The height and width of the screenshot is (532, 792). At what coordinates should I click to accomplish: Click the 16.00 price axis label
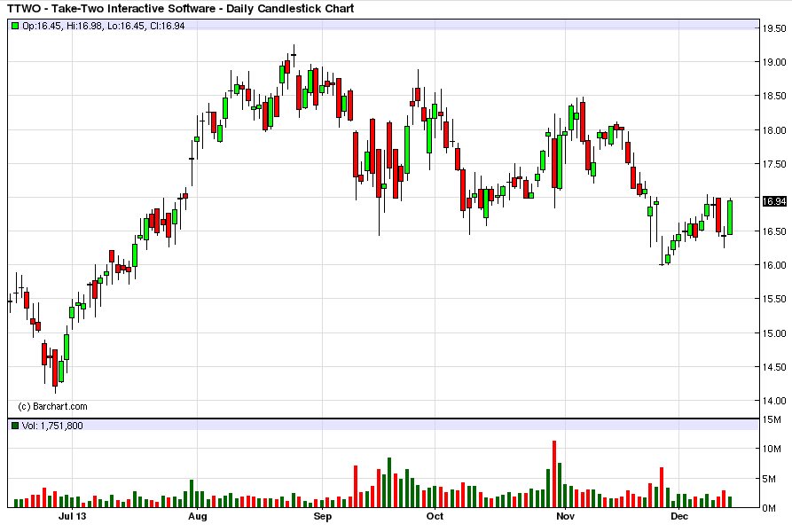click(773, 265)
